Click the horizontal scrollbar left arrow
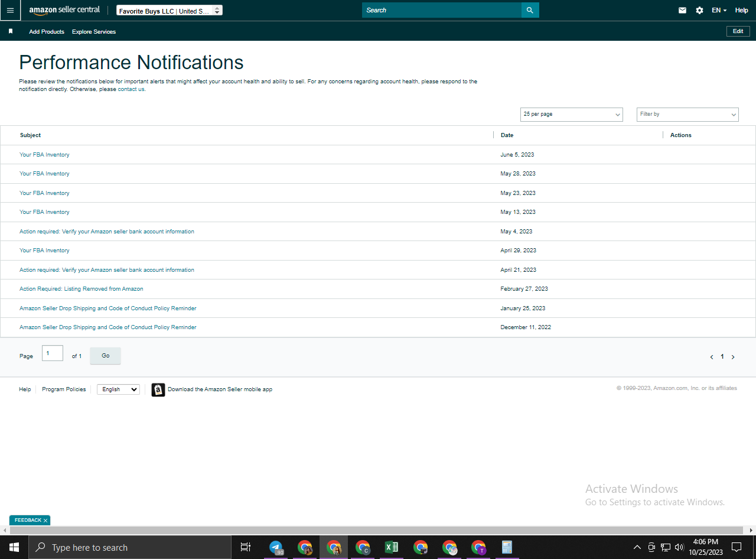 (x=5, y=530)
